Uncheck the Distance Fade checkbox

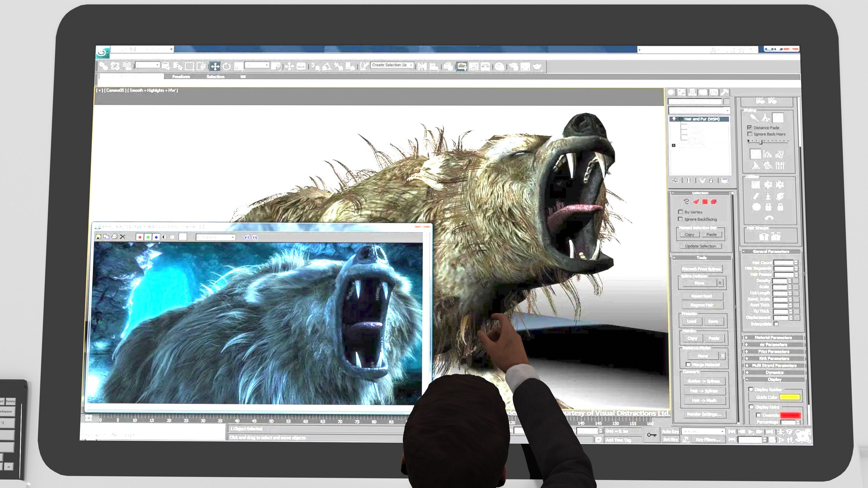(x=750, y=127)
